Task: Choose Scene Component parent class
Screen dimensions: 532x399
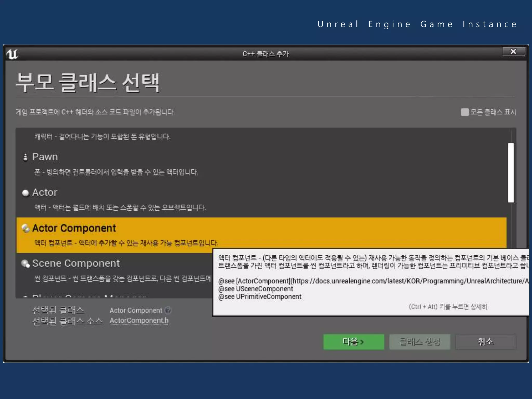Action: click(76, 263)
